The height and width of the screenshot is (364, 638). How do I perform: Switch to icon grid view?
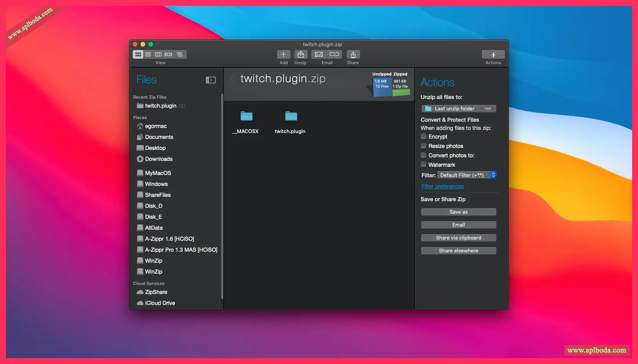click(x=138, y=54)
